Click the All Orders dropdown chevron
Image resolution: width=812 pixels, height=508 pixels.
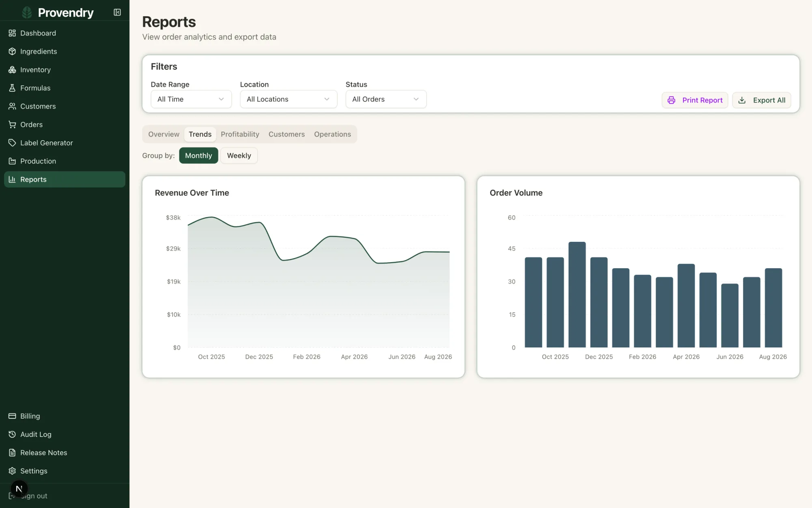click(416, 99)
